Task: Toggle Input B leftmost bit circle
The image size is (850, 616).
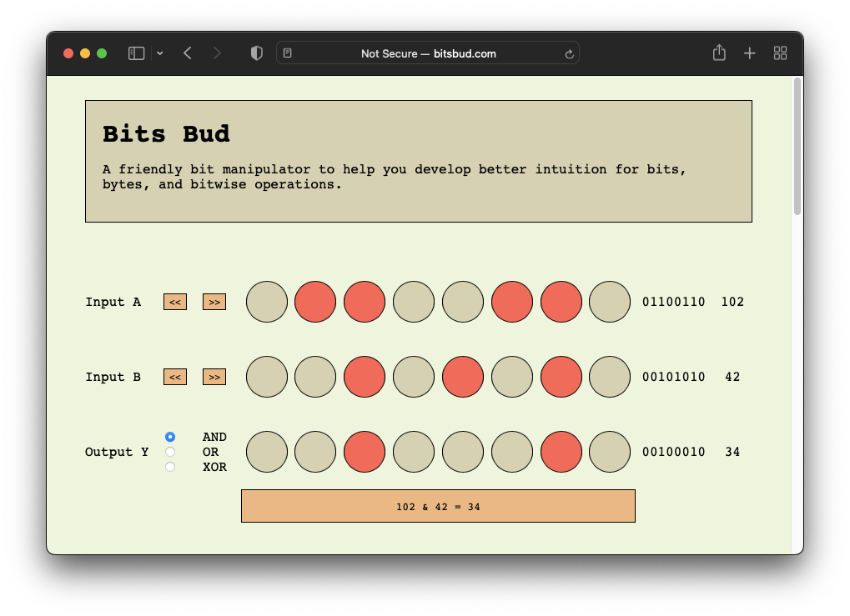Action: (x=267, y=377)
